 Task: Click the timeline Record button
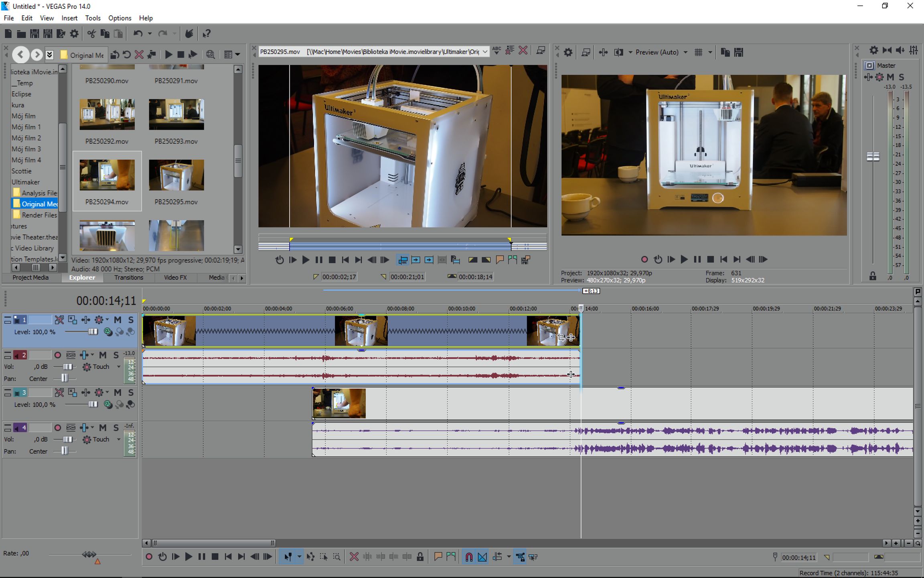(149, 557)
